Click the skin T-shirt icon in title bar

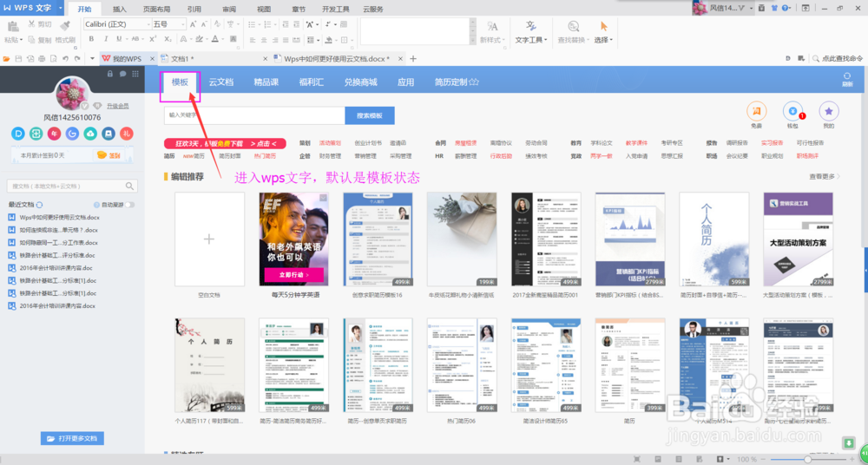tap(774, 8)
